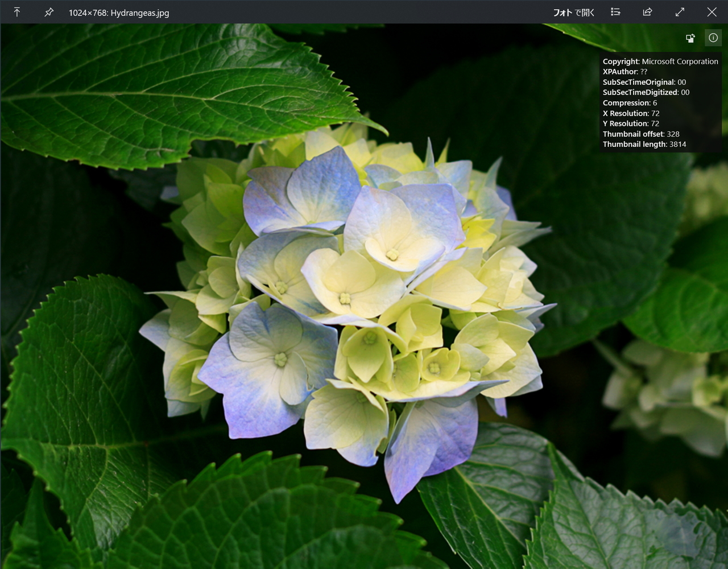Close the preview window

tap(712, 12)
